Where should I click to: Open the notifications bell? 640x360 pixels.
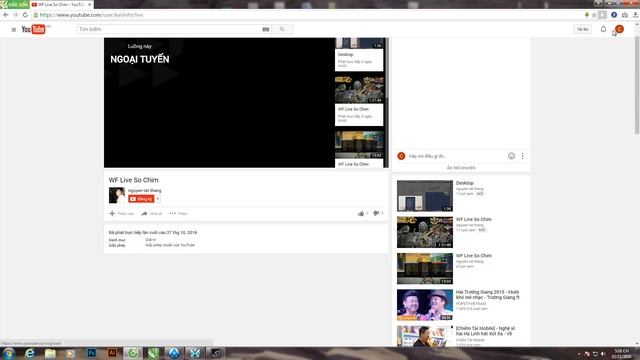click(603, 29)
